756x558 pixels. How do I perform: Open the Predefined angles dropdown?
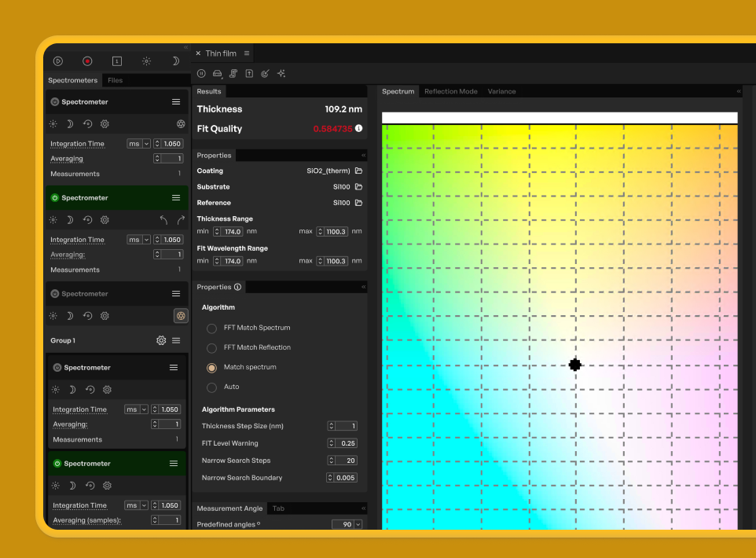coord(358,524)
